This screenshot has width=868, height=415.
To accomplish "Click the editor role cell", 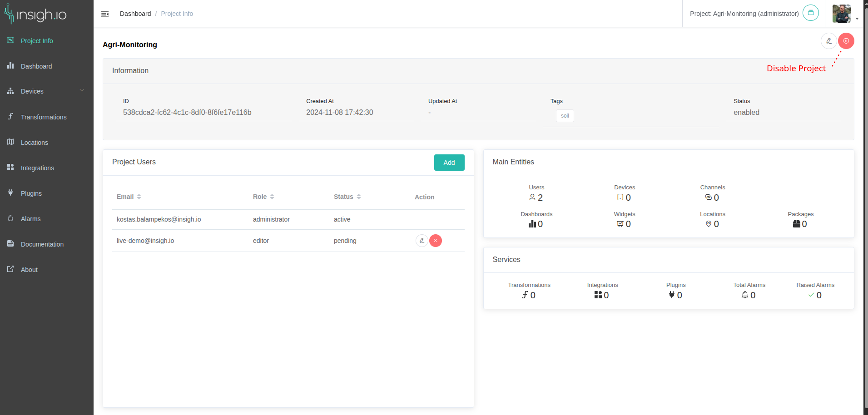I will coord(261,241).
